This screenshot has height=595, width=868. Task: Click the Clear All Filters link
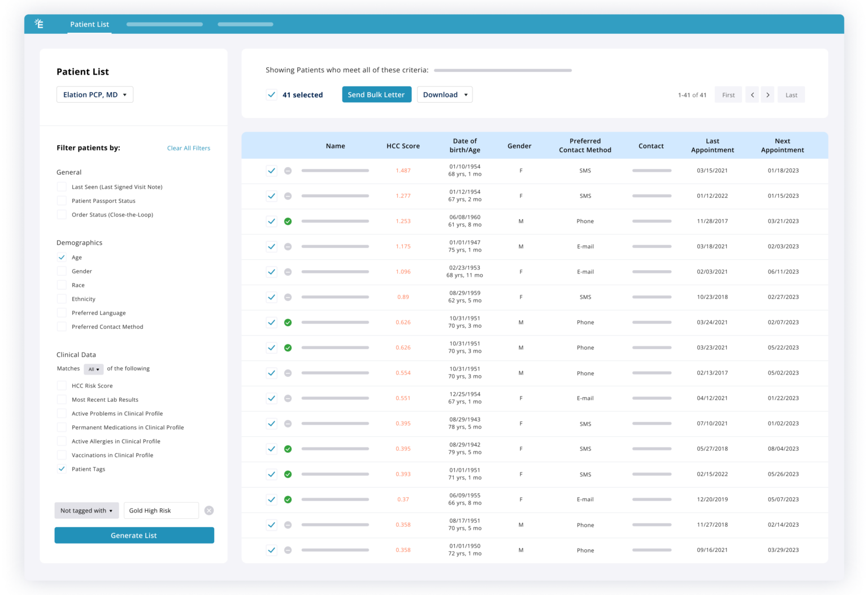[x=188, y=148]
